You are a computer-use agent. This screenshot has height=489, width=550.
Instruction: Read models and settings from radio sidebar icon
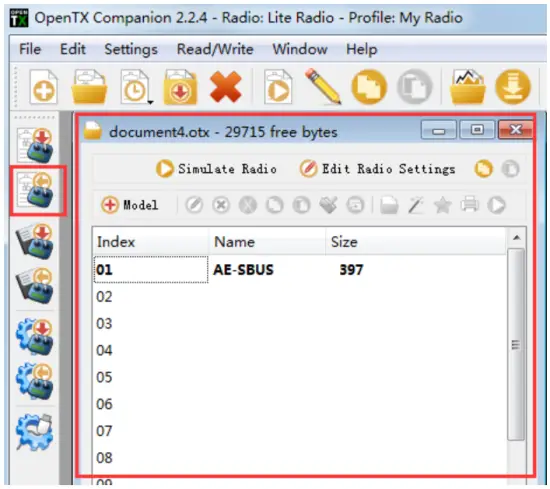(35, 190)
